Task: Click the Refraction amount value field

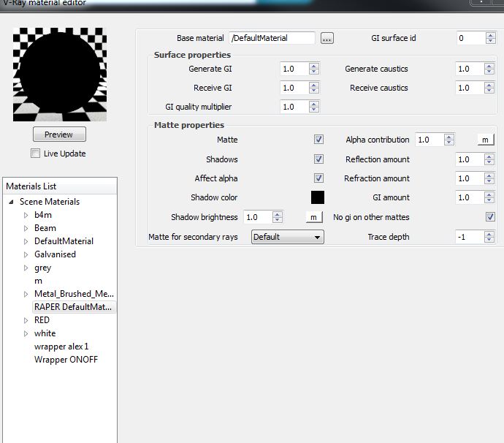Action: coord(470,178)
